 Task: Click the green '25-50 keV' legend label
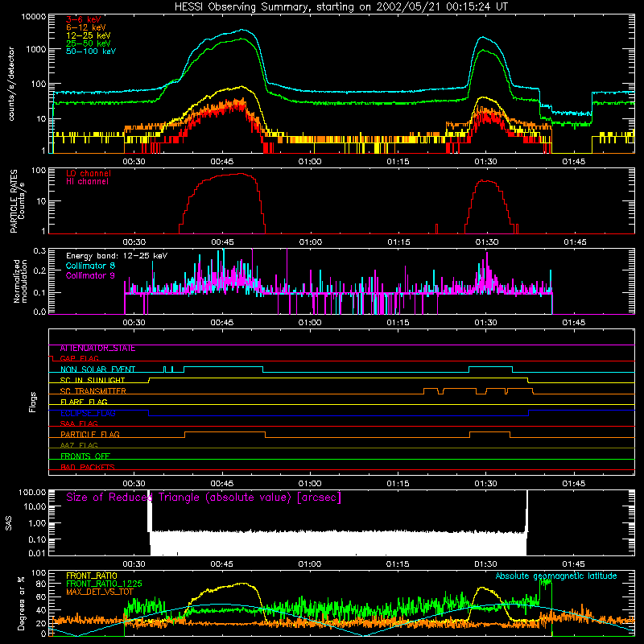pos(88,43)
